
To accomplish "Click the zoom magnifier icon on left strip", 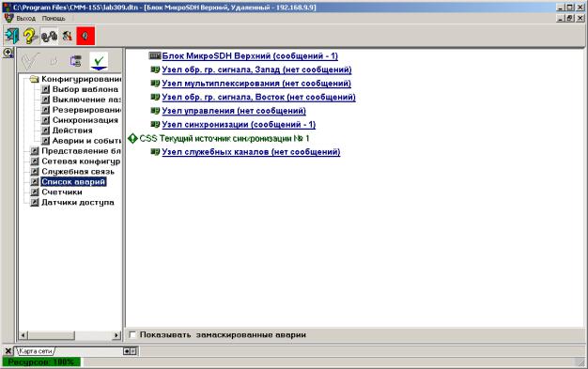I will (8, 53).
